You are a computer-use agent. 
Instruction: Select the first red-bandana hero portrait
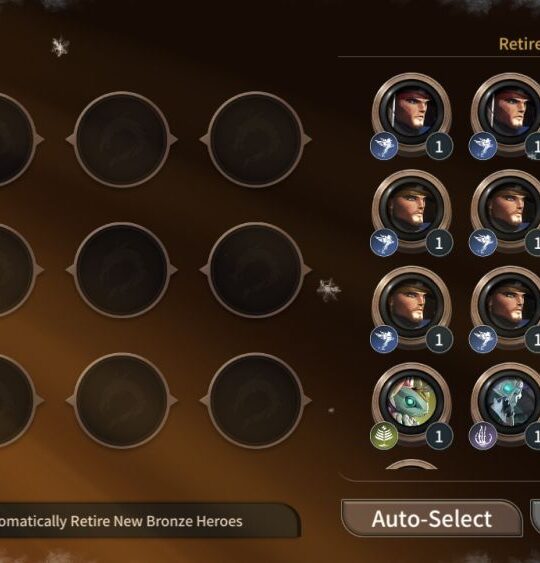(411, 113)
